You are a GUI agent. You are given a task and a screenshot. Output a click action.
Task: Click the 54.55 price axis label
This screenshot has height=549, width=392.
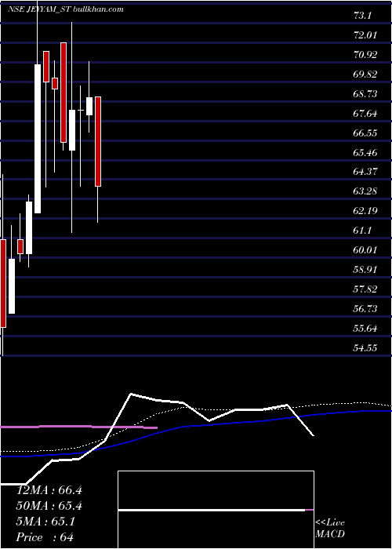(x=365, y=348)
